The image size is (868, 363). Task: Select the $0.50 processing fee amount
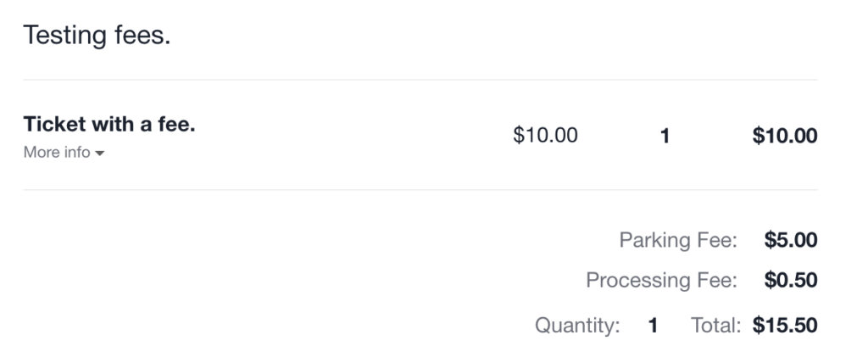pyautogui.click(x=790, y=280)
